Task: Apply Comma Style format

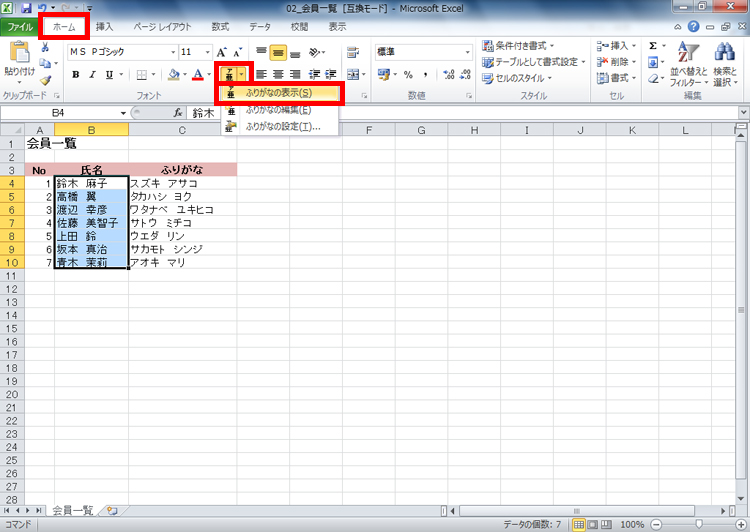Action: click(425, 75)
